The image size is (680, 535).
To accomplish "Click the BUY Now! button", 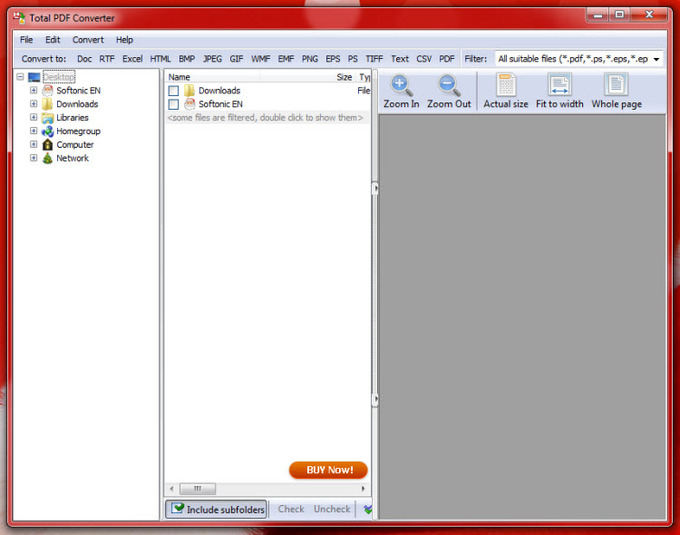I will point(328,470).
